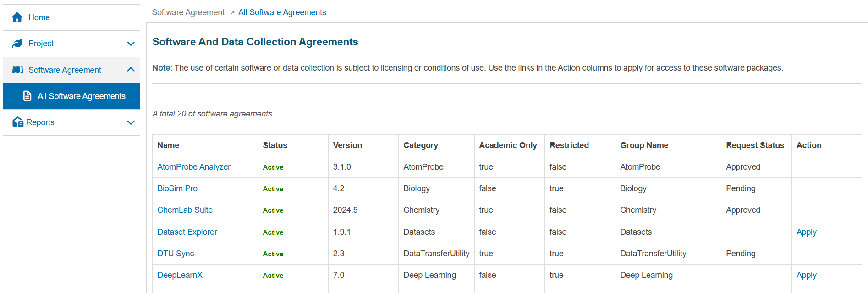Click the Software Agreement book icon
Viewport: 868px width, 293px height.
click(18, 70)
